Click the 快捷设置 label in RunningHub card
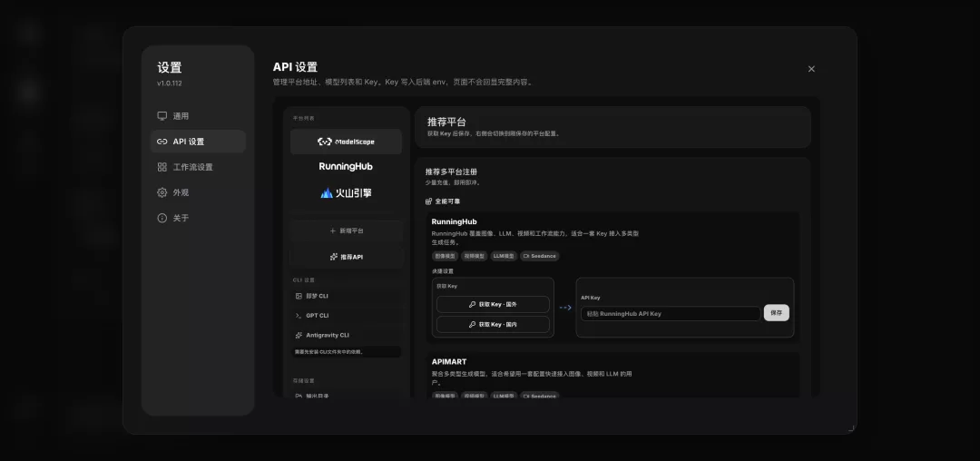The width and height of the screenshot is (980, 461). 443,271
